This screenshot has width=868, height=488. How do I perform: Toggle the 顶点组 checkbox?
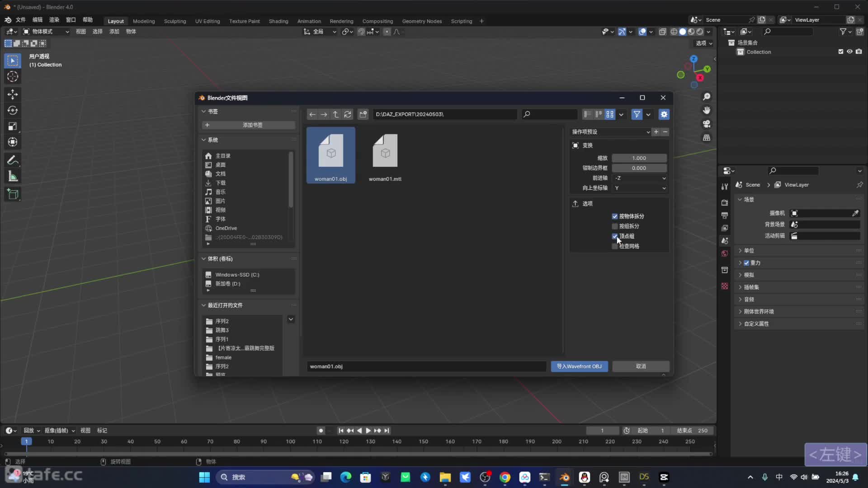pos(615,236)
